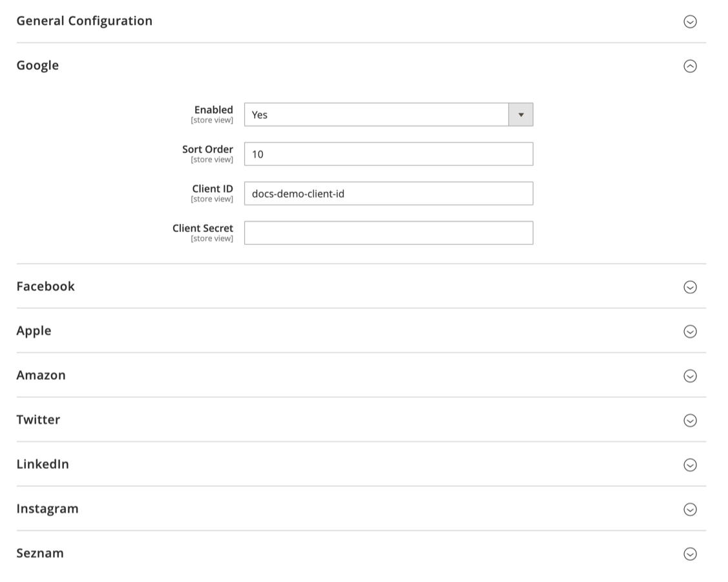Open the Seznam section heading

40,553
